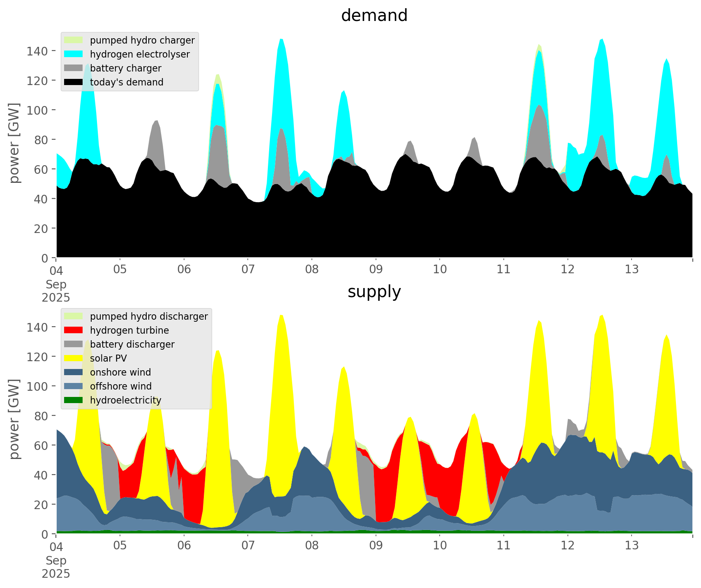This screenshot has width=701, height=588.
Task: Click the pumped hydro charger legend swatch
Action: pyautogui.click(x=74, y=40)
